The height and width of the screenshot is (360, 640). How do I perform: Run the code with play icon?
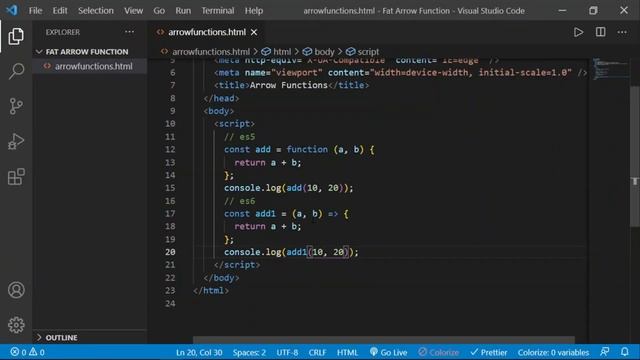click(578, 32)
